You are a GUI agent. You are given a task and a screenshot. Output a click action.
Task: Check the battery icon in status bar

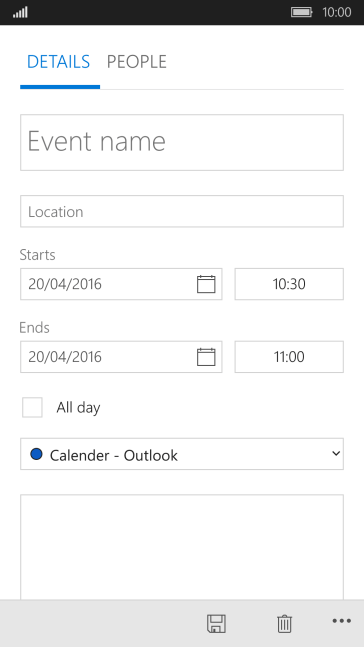pyautogui.click(x=302, y=12)
